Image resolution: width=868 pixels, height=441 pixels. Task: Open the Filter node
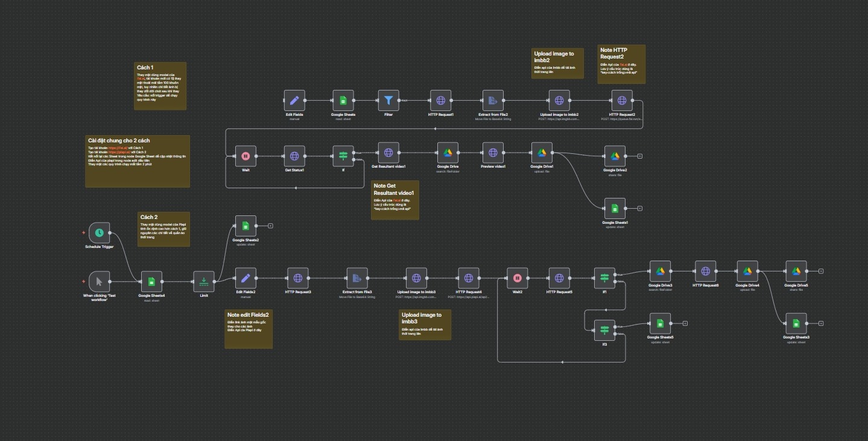[388, 100]
